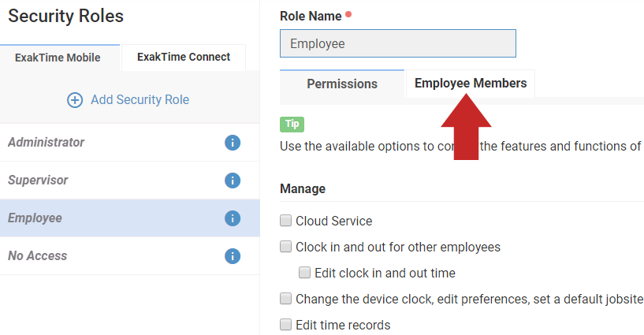
Task: Select the Employee role in list
Action: (130, 218)
